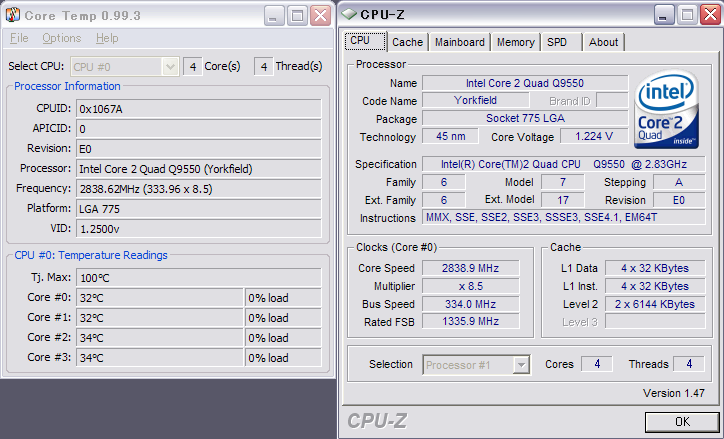Click the L1 Inst. cache value
This screenshot has height=439, width=724.
click(x=655, y=286)
